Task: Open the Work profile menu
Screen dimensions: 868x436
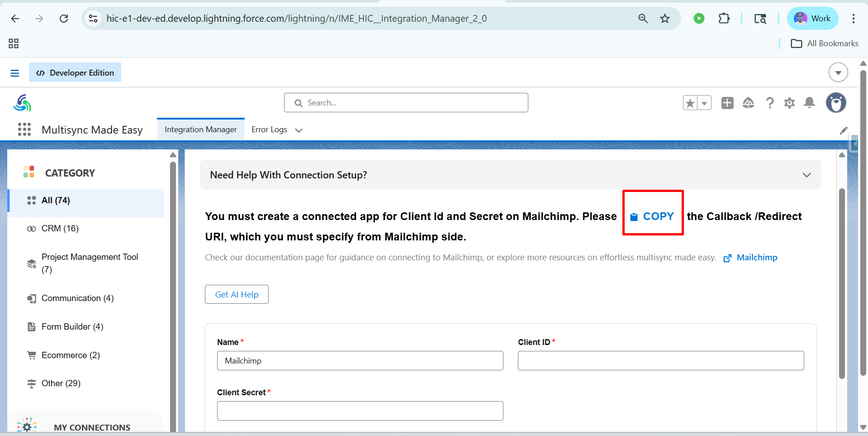Action: (812, 19)
